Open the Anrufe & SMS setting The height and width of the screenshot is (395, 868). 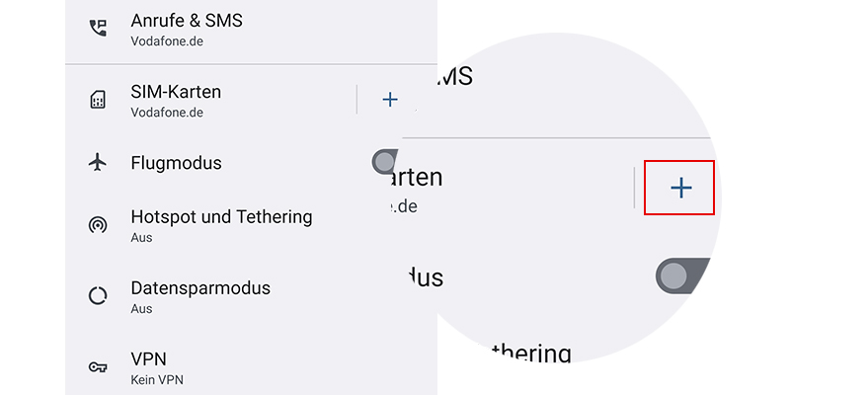point(187,20)
